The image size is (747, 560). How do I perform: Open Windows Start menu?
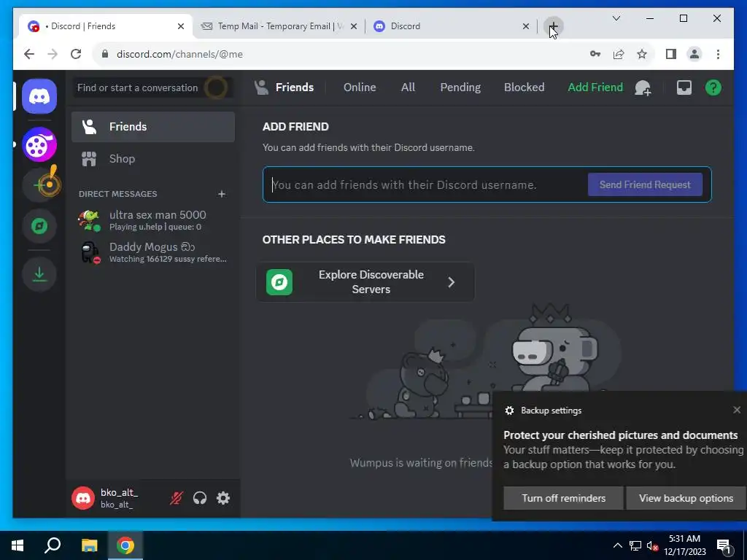pos(18,545)
